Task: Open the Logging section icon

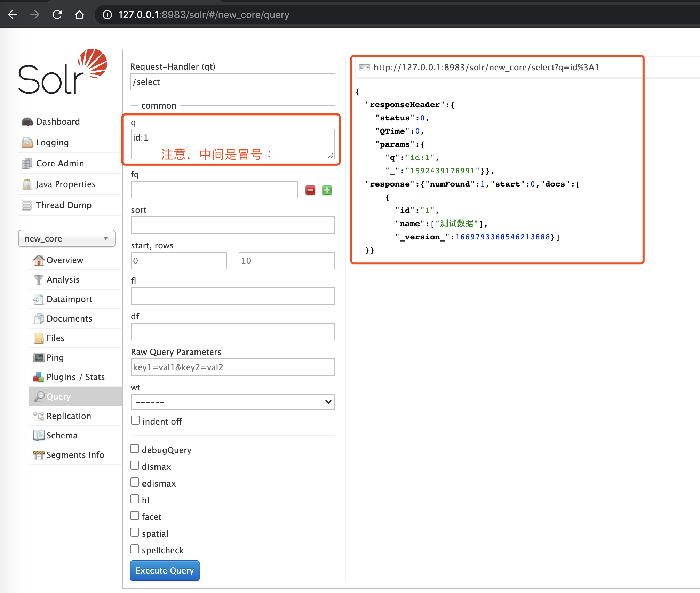Action: (x=27, y=142)
